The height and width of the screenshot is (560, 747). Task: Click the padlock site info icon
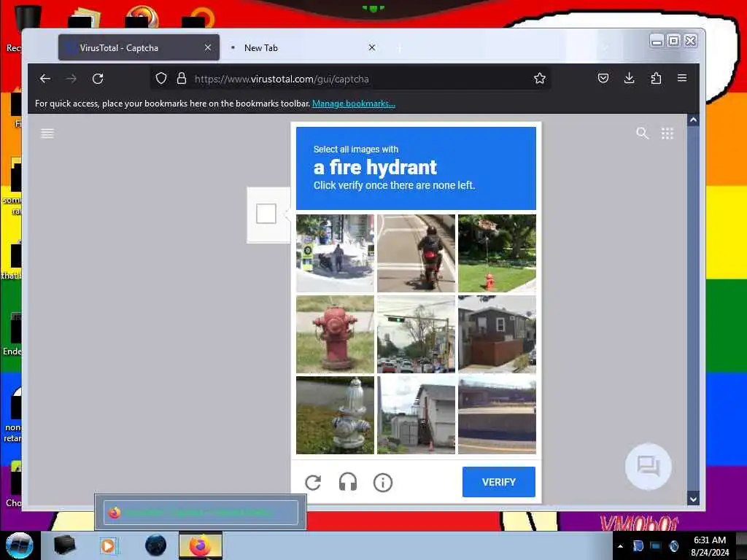[x=182, y=78]
